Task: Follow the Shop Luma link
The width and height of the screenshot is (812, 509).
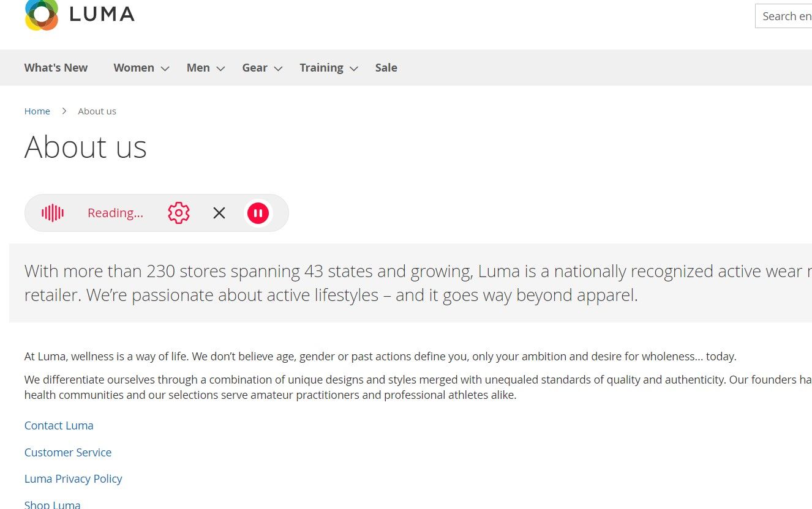Action: (x=53, y=505)
